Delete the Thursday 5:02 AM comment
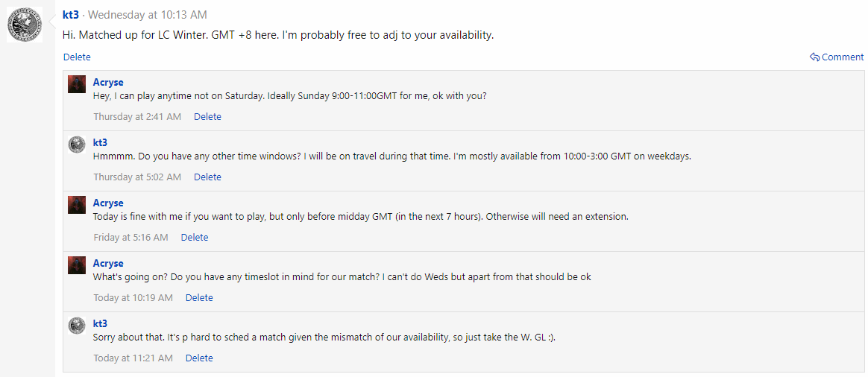The width and height of the screenshot is (868, 377). pos(207,177)
